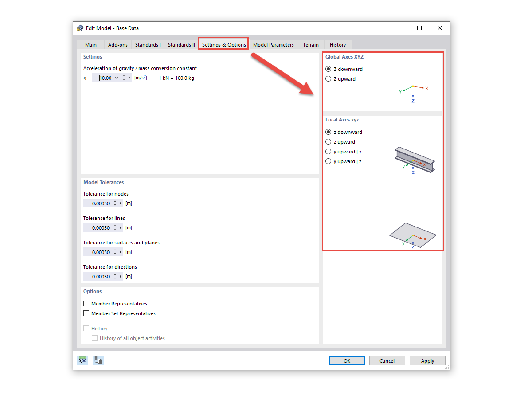Select the "y upward | x" local axis option
Image resolution: width=532 pixels, height=399 pixels.
pos(328,151)
